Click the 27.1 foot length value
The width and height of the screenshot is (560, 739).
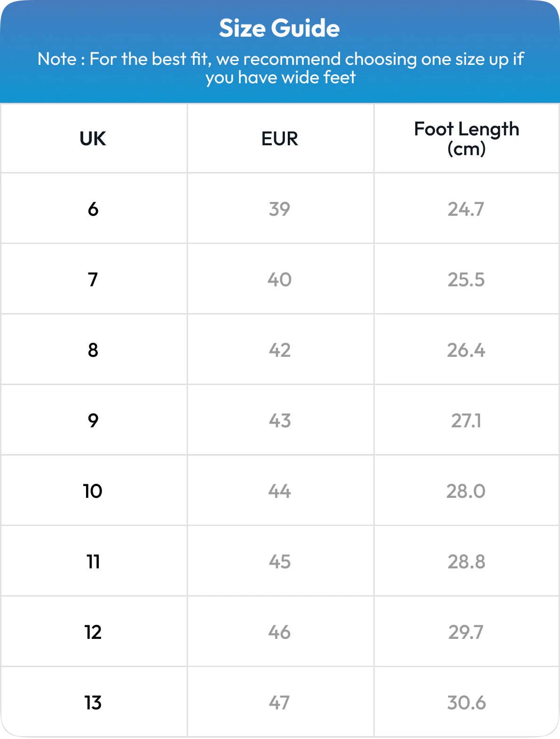(x=466, y=420)
